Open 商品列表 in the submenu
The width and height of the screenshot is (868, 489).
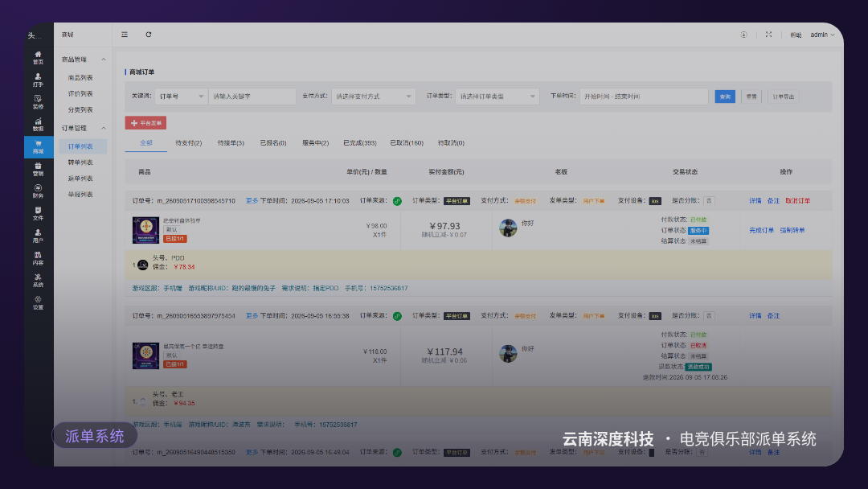80,77
